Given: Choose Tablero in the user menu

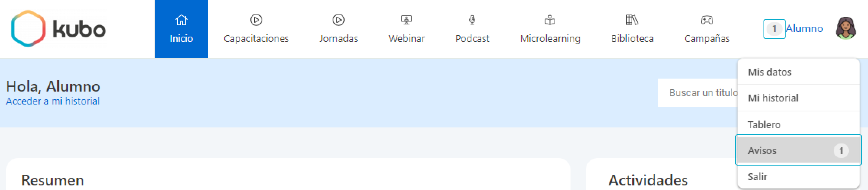Looking at the screenshot, I should pos(764,125).
